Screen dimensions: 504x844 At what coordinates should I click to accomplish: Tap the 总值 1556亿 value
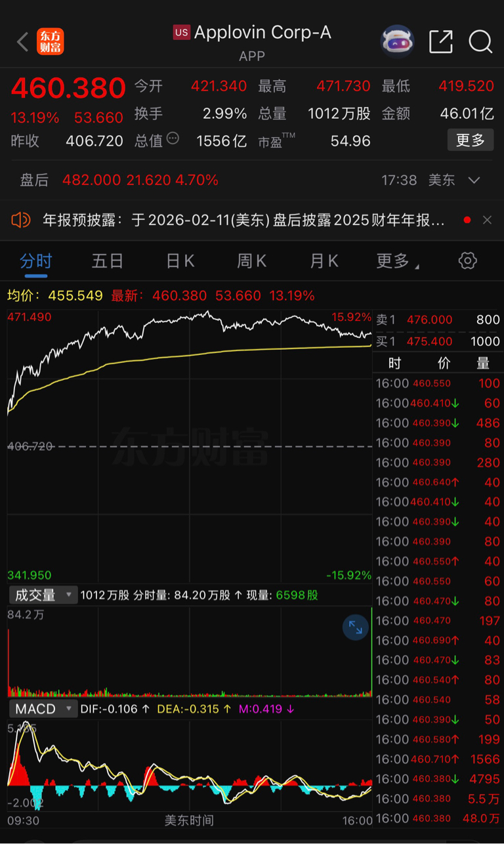coord(222,140)
